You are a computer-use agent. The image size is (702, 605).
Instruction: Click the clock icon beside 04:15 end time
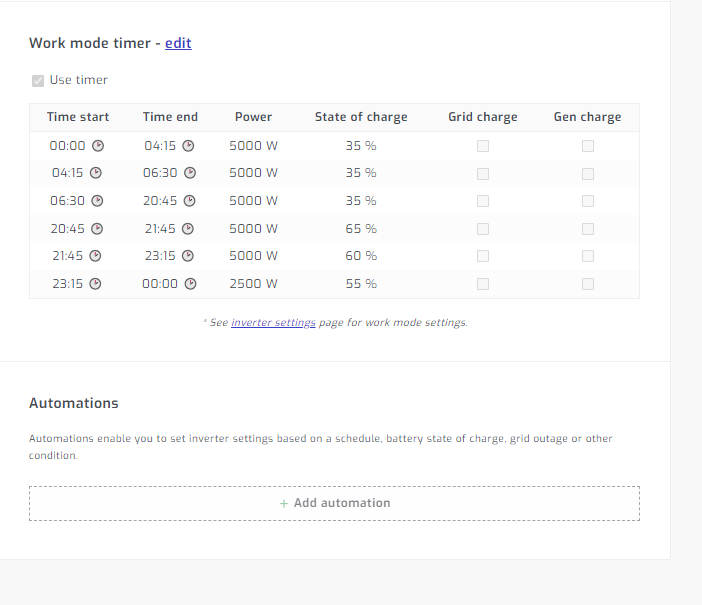click(188, 146)
